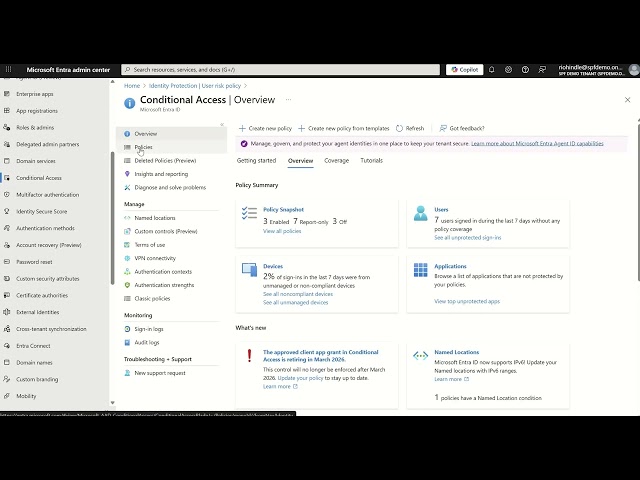
Task: Click the feedback icon in top bar
Action: click(542, 70)
